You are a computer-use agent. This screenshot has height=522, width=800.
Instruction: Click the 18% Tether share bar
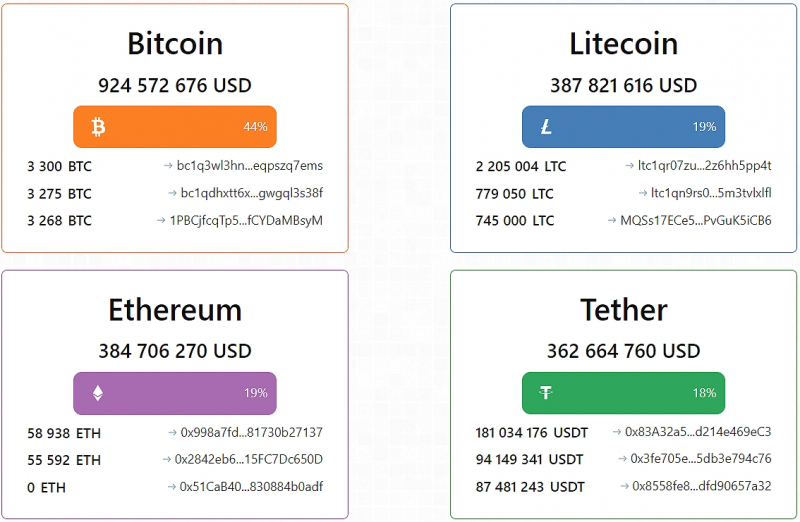[623, 393]
